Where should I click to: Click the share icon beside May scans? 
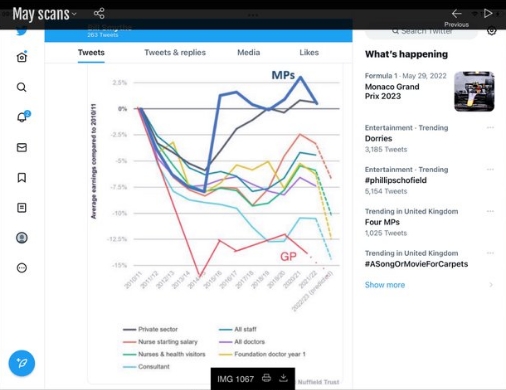coord(99,13)
